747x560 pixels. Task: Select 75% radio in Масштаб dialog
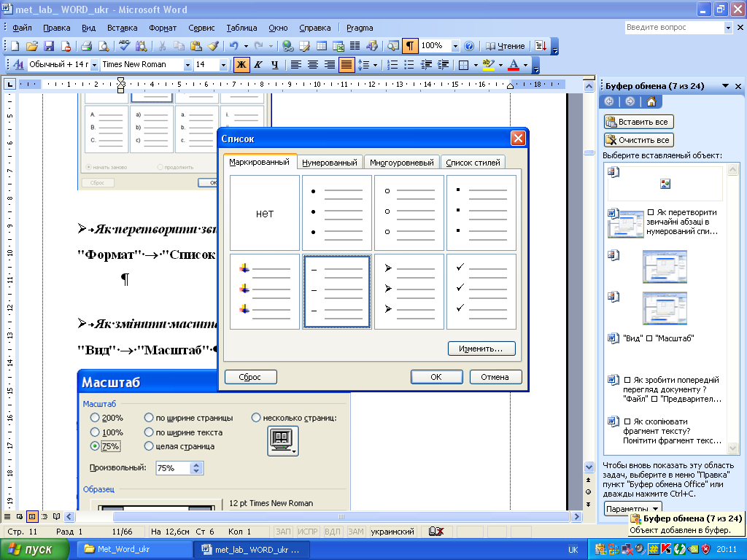95,446
